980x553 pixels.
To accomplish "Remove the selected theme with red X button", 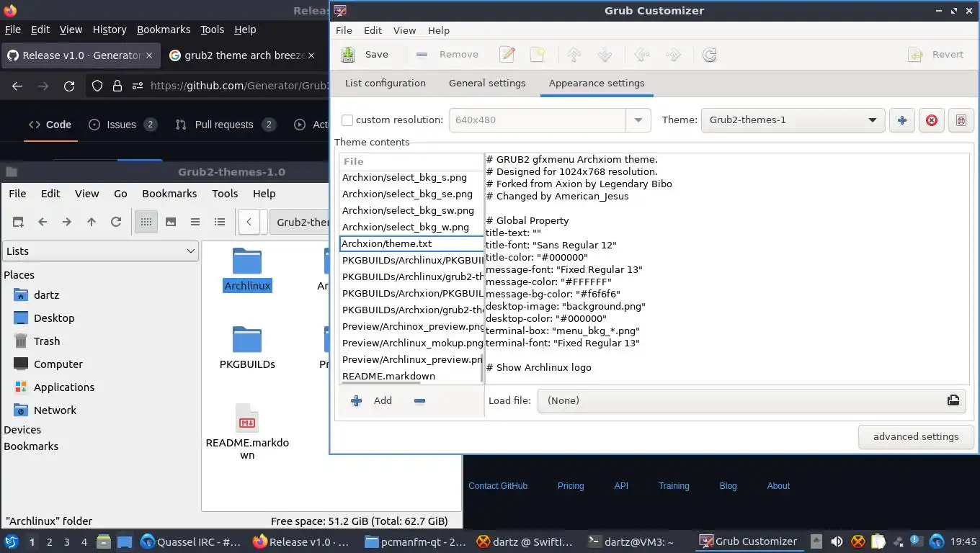I will tap(931, 120).
